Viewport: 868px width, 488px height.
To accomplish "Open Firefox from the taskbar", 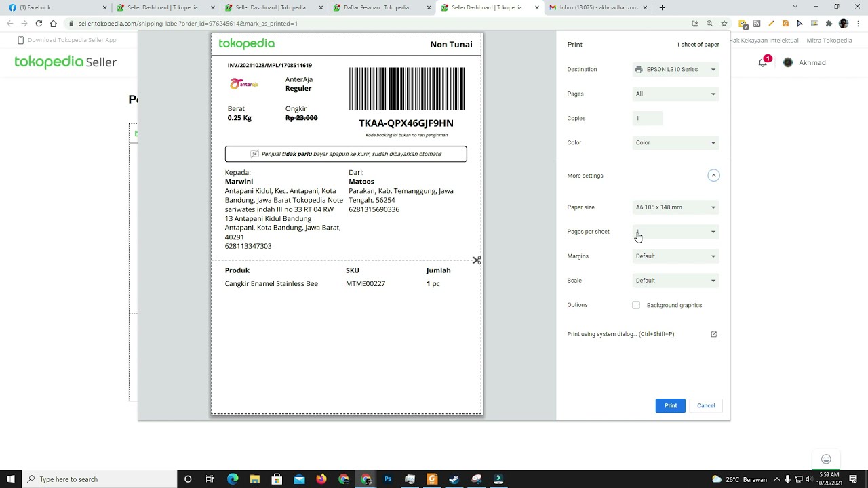I will 321,479.
